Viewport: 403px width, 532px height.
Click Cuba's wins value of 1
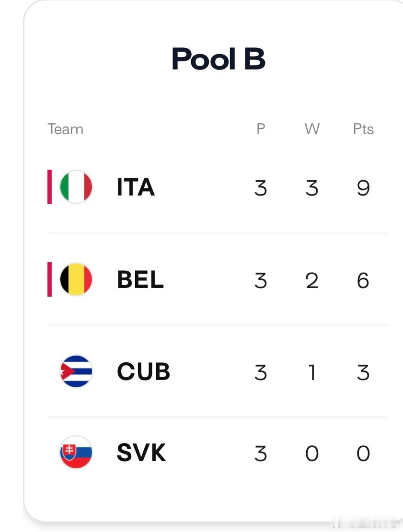coord(312,372)
